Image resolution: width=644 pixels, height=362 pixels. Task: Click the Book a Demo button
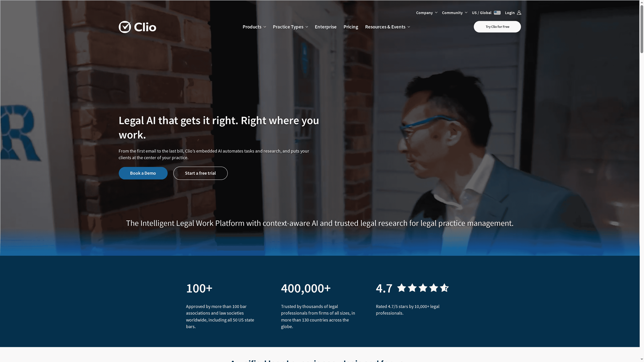pos(143,173)
